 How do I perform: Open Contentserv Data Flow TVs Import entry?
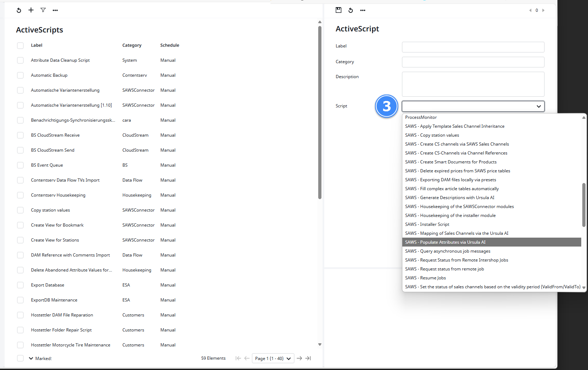(65, 180)
